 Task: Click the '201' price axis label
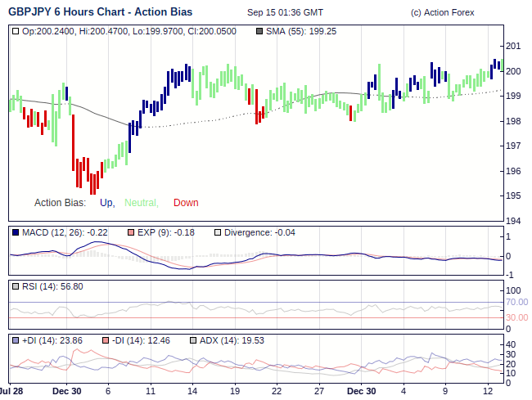[513, 46]
